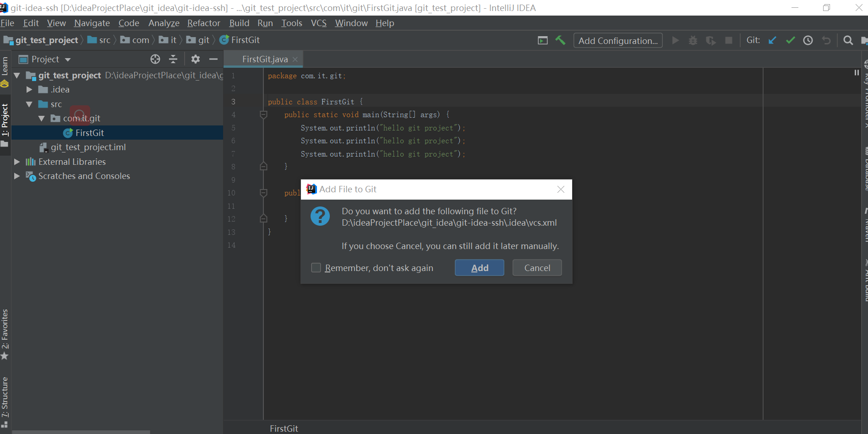868x434 pixels.
Task: Click Cancel in Add File to Git dialog
Action: click(x=537, y=268)
